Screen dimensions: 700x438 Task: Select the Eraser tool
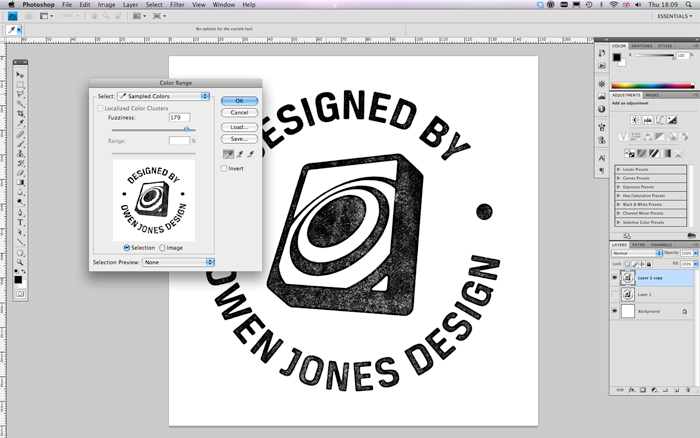coord(20,173)
